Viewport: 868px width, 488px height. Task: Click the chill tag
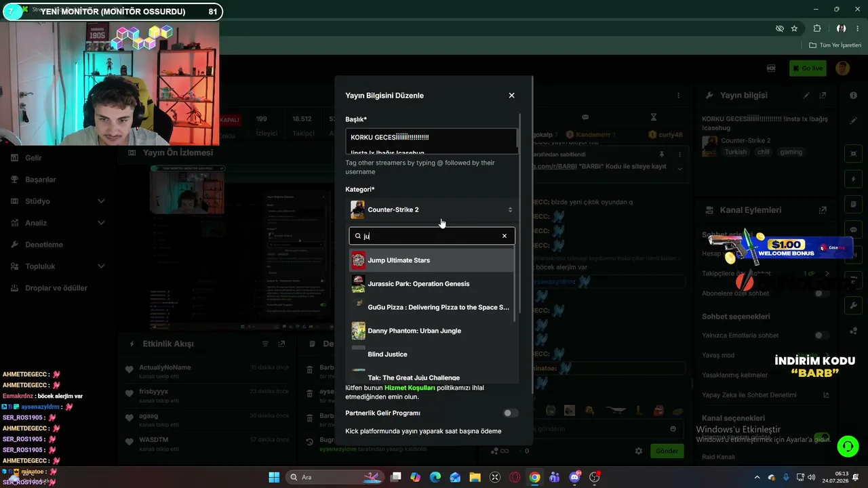(764, 152)
